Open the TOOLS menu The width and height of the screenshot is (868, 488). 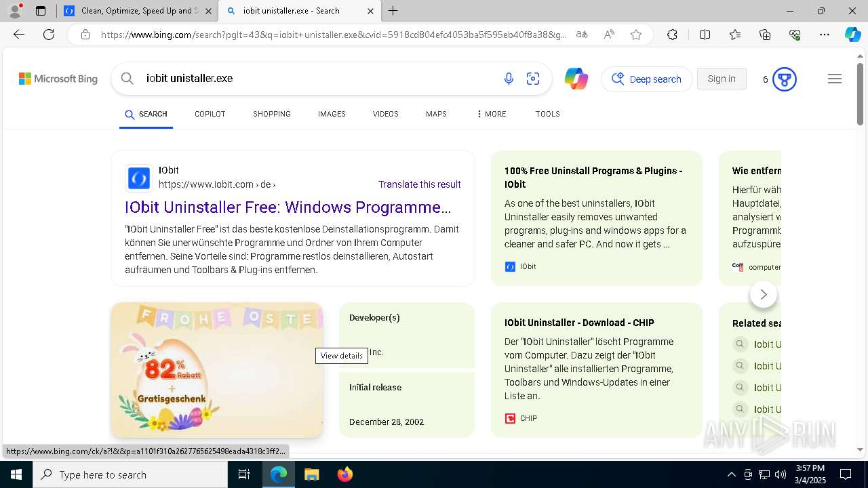(548, 114)
